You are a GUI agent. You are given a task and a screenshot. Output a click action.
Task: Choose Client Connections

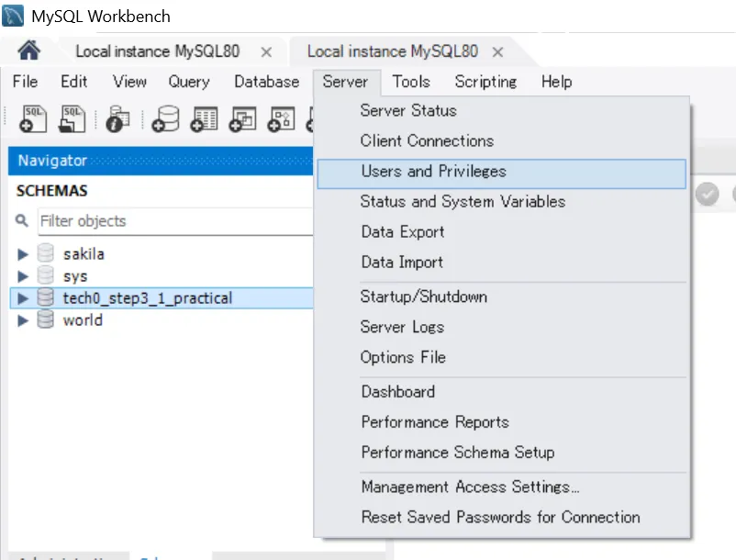point(502,140)
